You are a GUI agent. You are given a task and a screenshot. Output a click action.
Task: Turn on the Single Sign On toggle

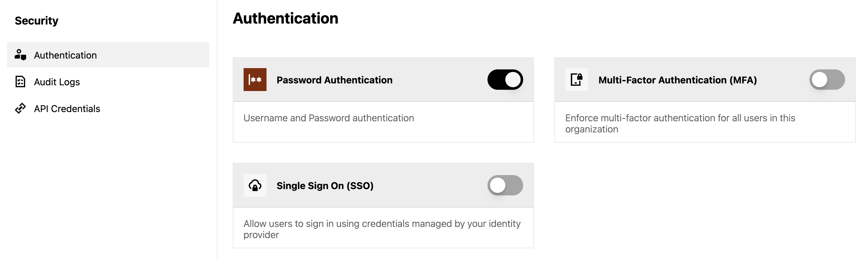click(505, 186)
